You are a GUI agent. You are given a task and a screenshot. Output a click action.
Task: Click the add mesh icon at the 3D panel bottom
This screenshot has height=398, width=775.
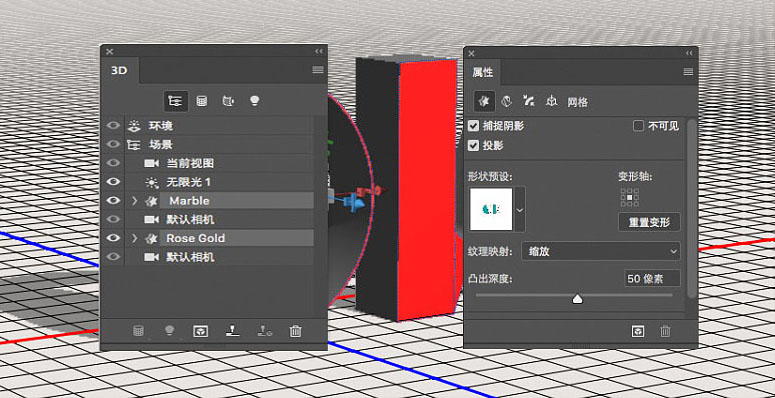tap(138, 331)
